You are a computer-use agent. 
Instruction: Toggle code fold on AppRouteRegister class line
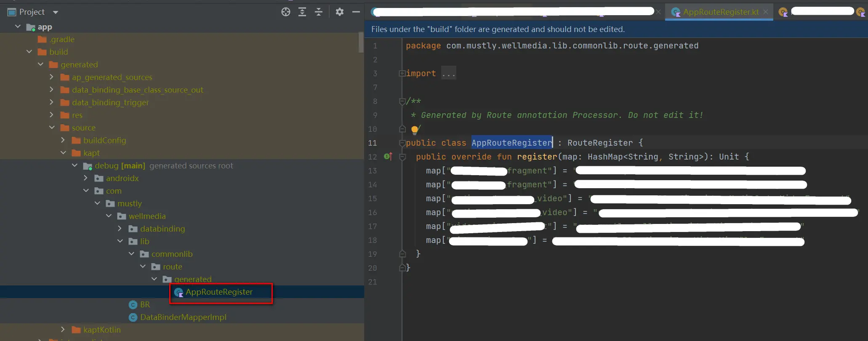402,143
